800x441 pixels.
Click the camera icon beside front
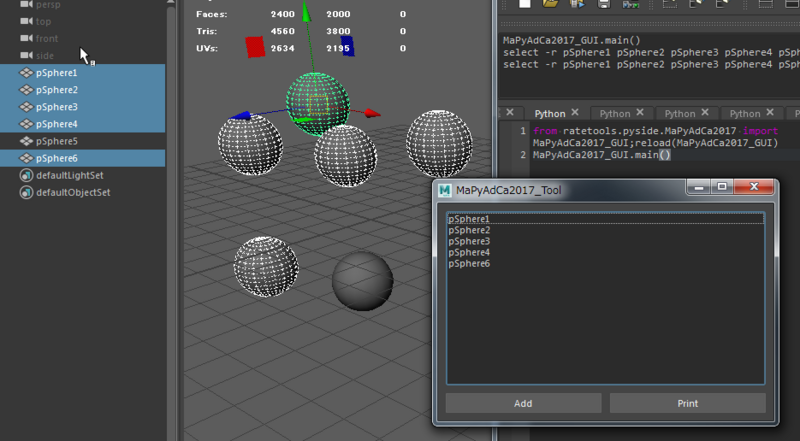27,38
